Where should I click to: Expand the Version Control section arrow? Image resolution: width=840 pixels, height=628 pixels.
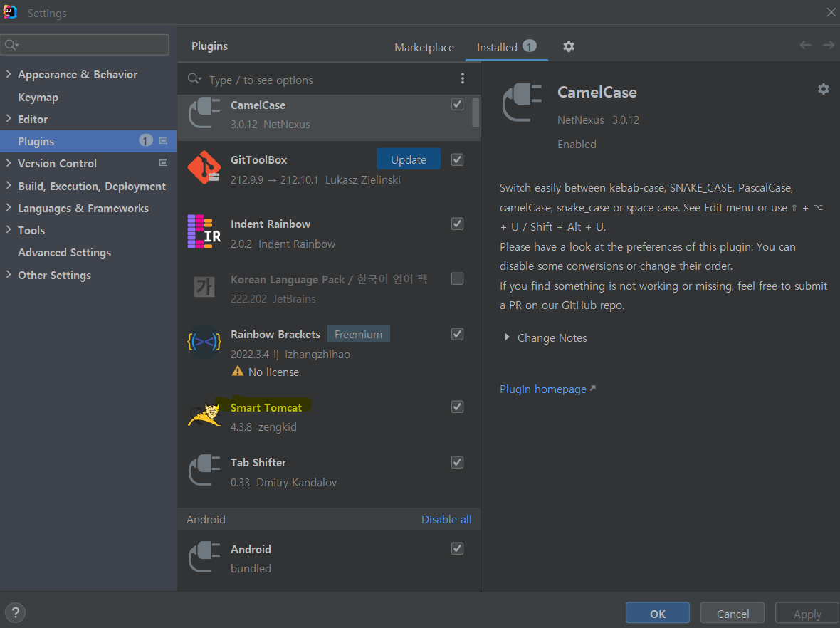9,163
